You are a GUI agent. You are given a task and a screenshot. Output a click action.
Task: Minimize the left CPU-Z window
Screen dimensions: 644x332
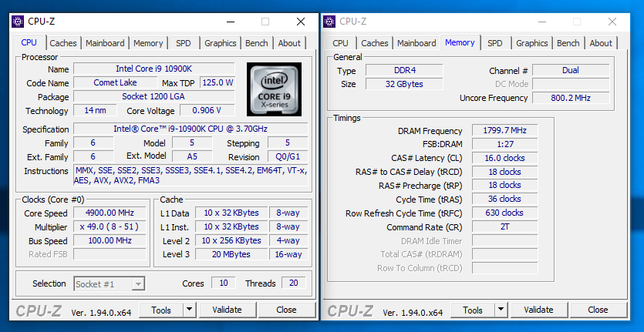tap(231, 22)
